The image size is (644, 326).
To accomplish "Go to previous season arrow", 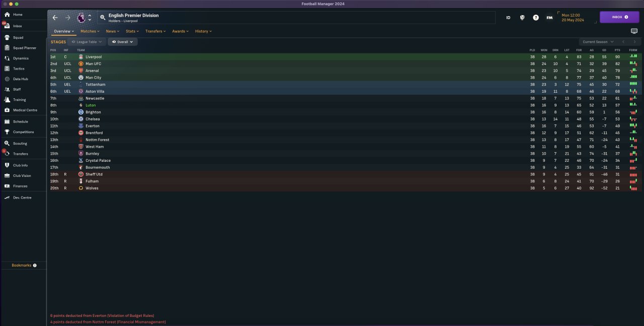I will point(624,42).
